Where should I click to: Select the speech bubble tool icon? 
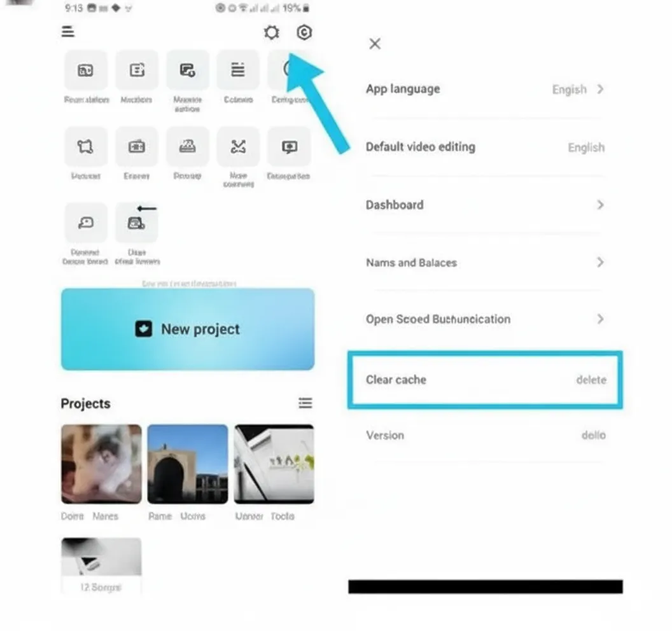point(86,223)
